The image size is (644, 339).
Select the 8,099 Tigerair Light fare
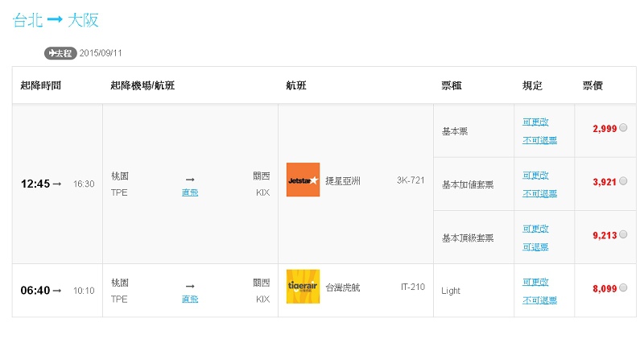click(624, 287)
